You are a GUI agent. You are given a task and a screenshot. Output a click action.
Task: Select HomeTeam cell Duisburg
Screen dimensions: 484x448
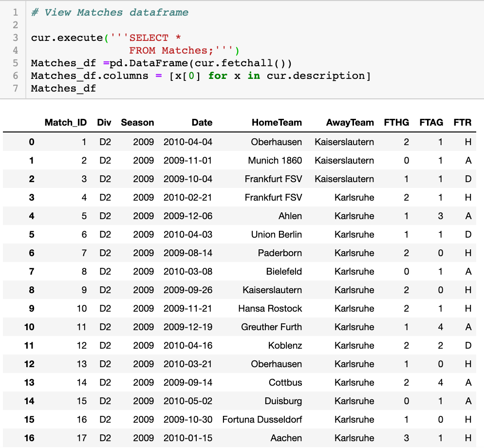point(283,401)
